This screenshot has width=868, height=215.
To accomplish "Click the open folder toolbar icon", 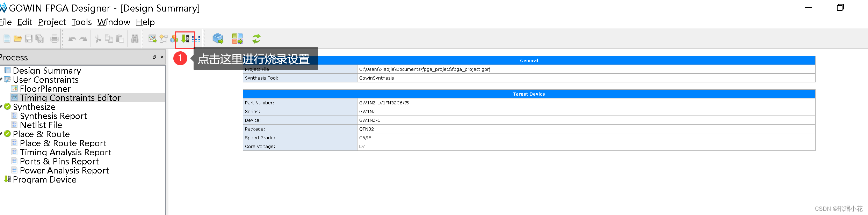I will coord(18,39).
